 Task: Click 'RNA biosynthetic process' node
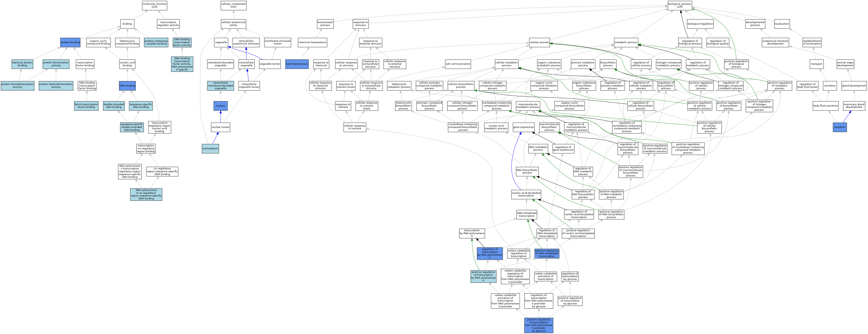click(x=527, y=171)
